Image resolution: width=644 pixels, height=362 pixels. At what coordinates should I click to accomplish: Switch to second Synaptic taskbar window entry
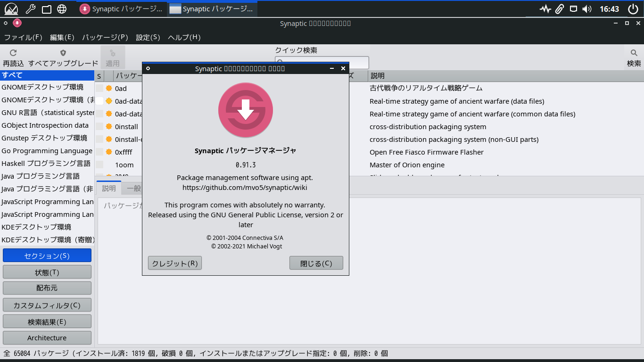click(212, 8)
